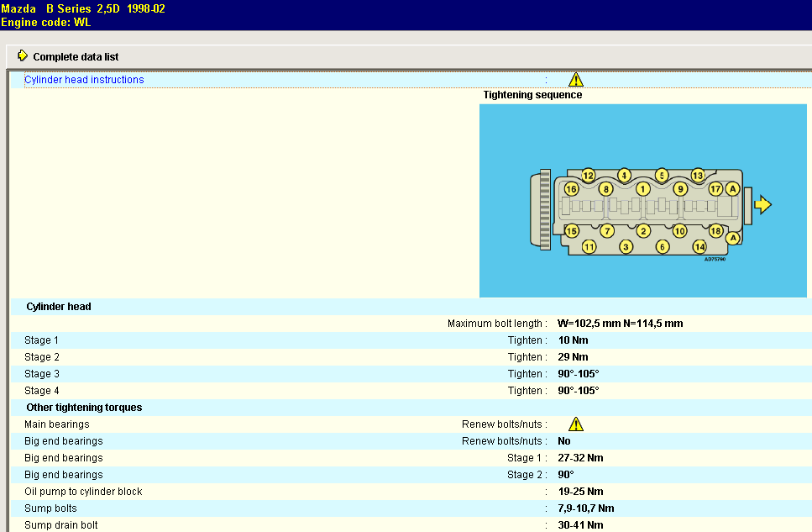Select the Other tightening torques header

click(84, 408)
